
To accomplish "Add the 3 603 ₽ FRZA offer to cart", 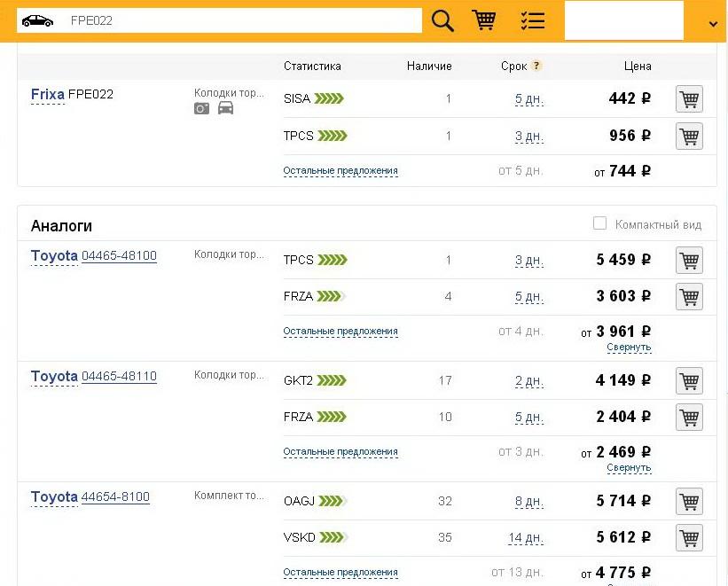I will (x=689, y=296).
